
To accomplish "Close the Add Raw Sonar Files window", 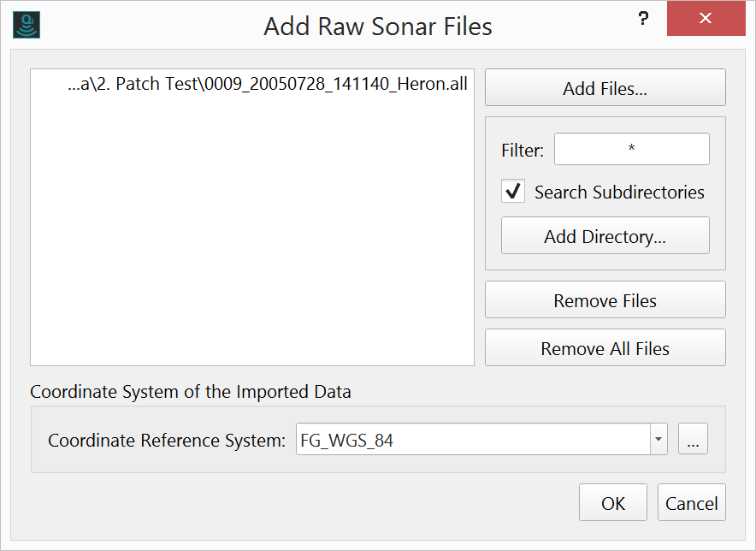I will (706, 18).
